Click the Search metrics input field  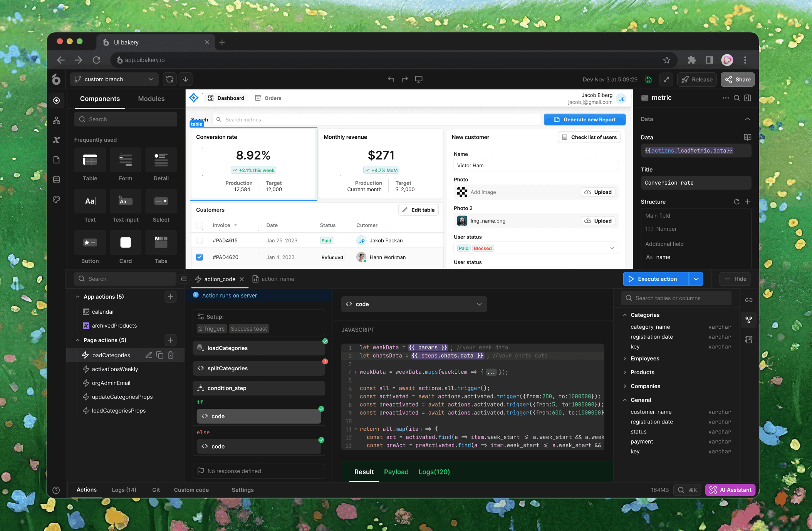[x=377, y=120]
